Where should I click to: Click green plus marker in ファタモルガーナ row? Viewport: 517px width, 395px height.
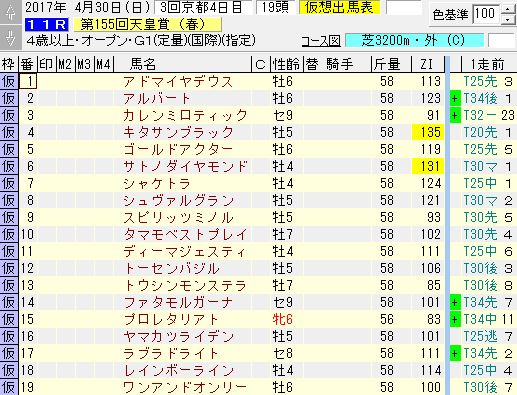click(455, 303)
